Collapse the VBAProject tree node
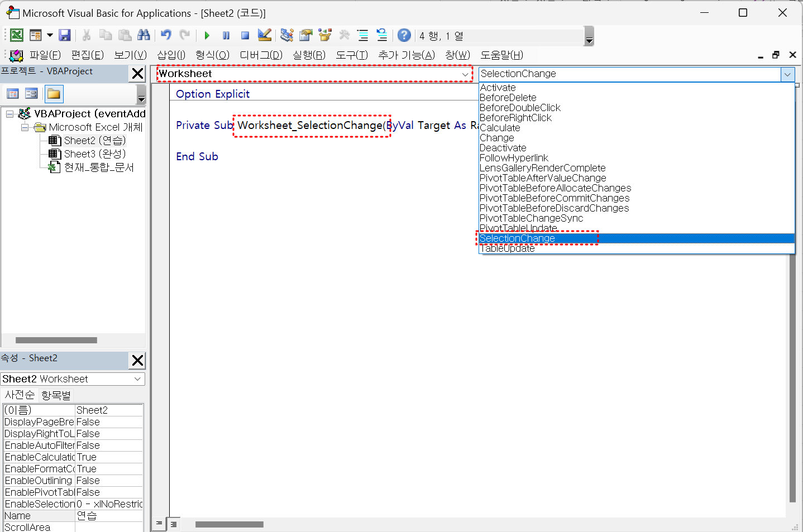This screenshot has width=803, height=532. pos(10,114)
